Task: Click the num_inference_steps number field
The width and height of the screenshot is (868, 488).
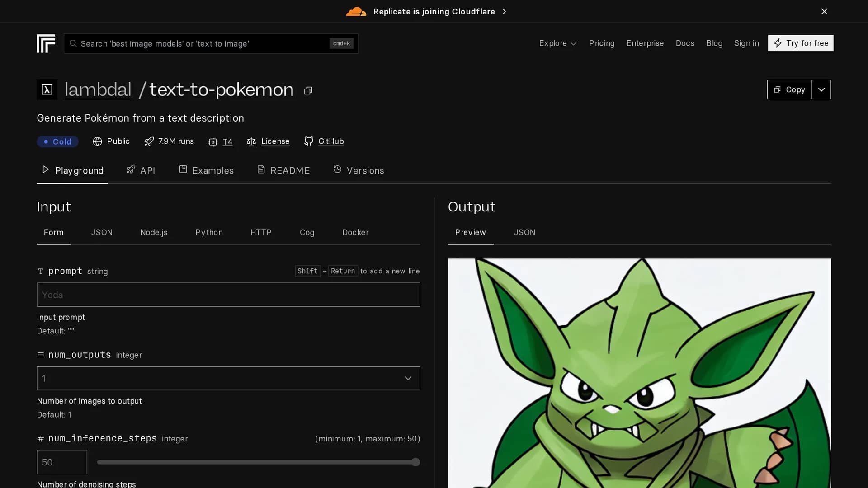Action: [x=62, y=462]
